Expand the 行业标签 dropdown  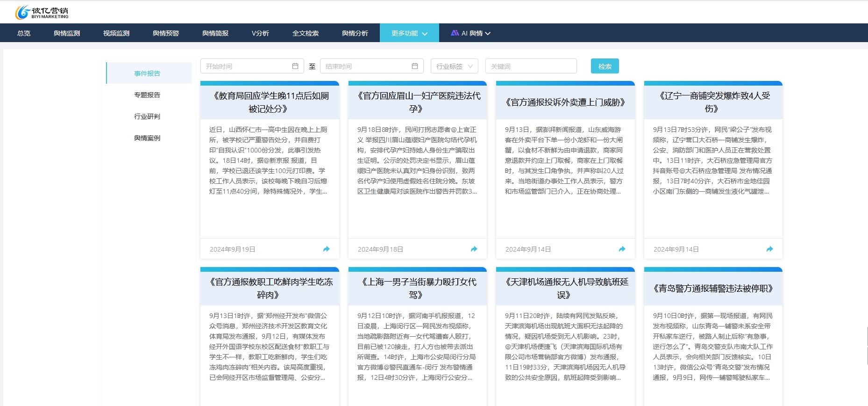point(454,66)
